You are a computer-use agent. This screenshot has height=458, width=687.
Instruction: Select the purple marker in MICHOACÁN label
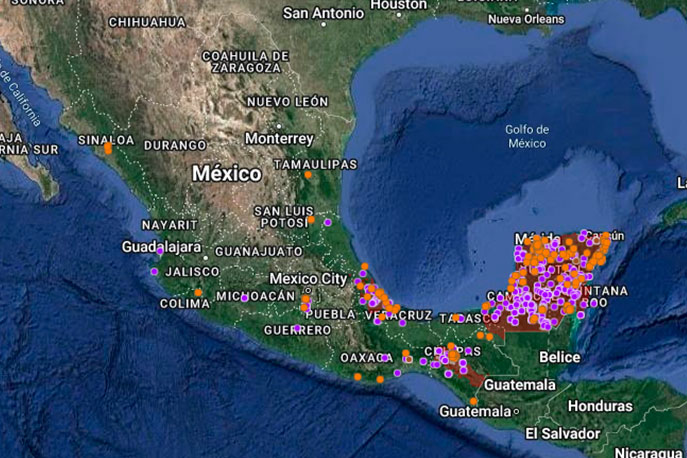tap(244, 298)
